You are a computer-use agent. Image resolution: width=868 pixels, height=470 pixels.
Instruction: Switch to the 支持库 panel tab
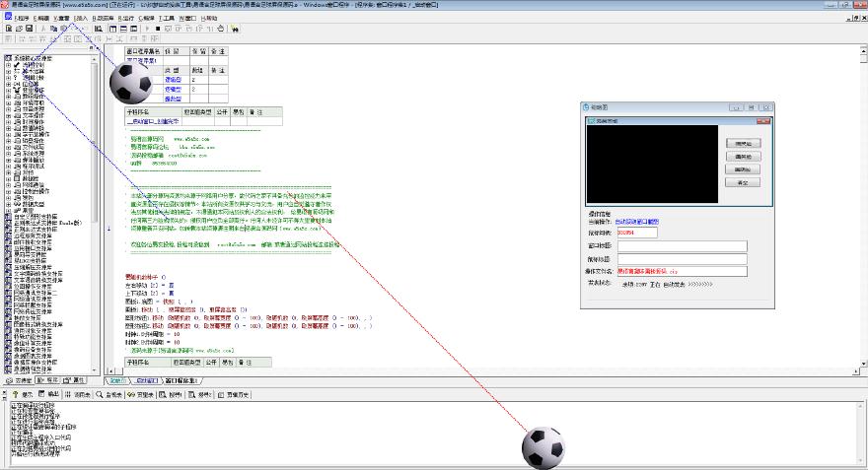coord(19,380)
